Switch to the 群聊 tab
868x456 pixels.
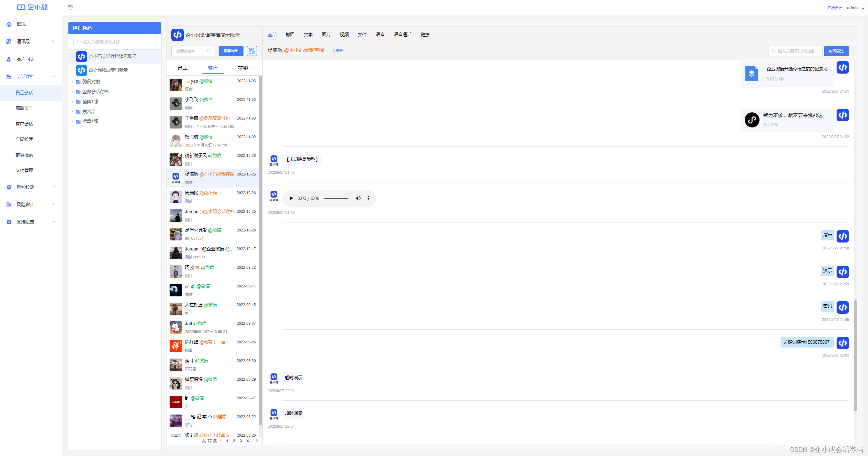243,68
